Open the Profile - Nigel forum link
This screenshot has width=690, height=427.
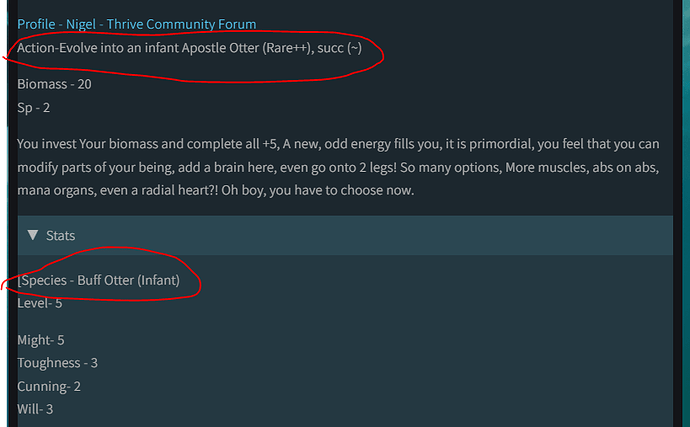point(136,24)
